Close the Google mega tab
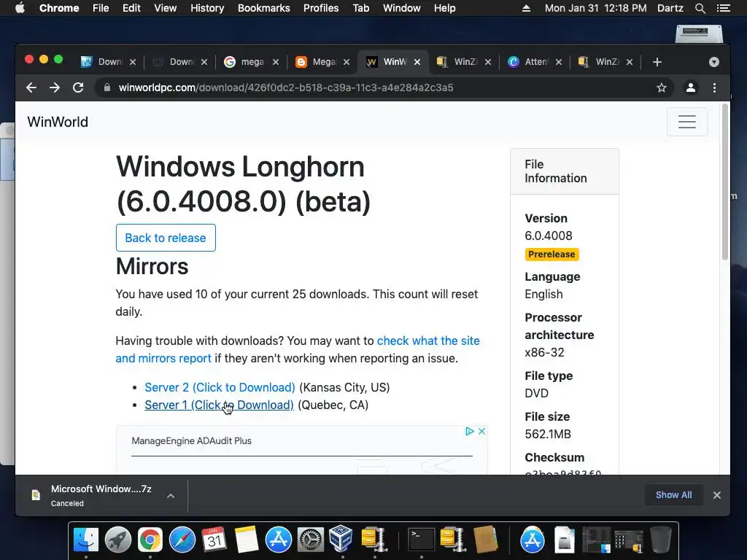The width and height of the screenshot is (747, 560). (x=275, y=62)
